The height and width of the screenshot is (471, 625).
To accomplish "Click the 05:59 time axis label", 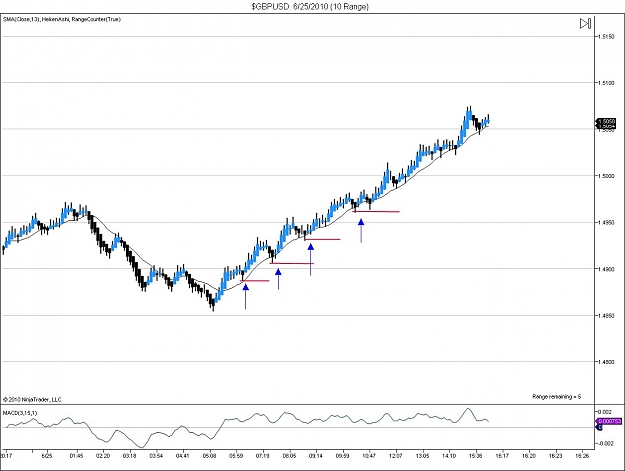I will click(236, 455).
